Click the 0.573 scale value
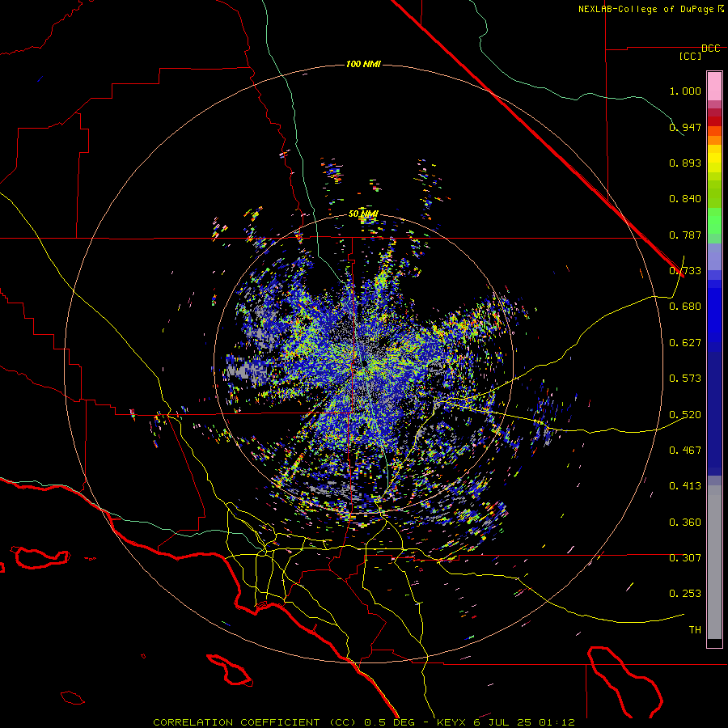Viewport: 728px width, 728px height. point(685,379)
